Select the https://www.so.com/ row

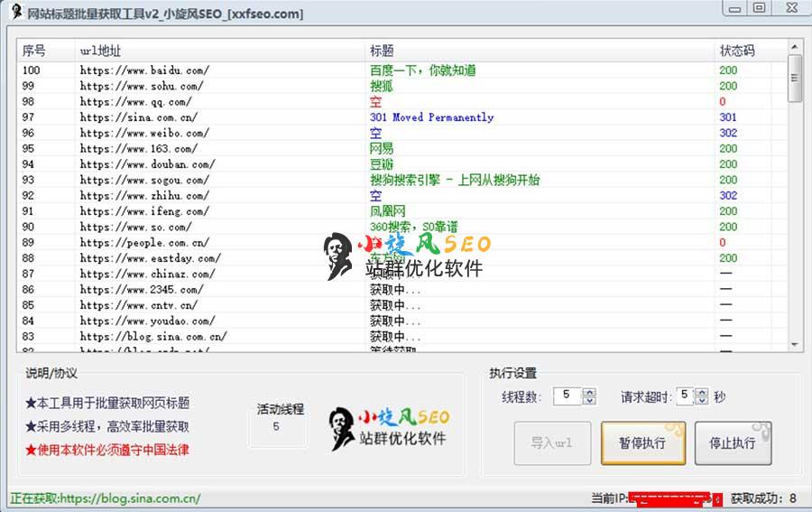[401, 227]
